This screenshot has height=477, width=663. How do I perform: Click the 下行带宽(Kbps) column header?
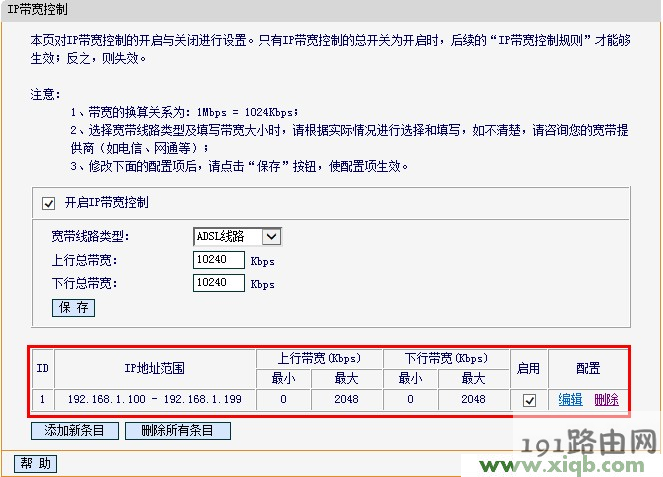coord(446,359)
